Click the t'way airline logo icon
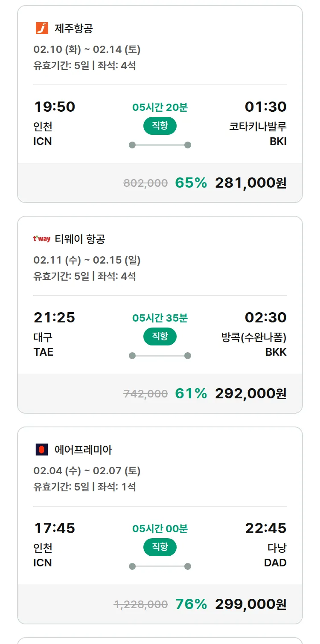Viewport: 320px width, 644px height. pyautogui.click(x=42, y=239)
